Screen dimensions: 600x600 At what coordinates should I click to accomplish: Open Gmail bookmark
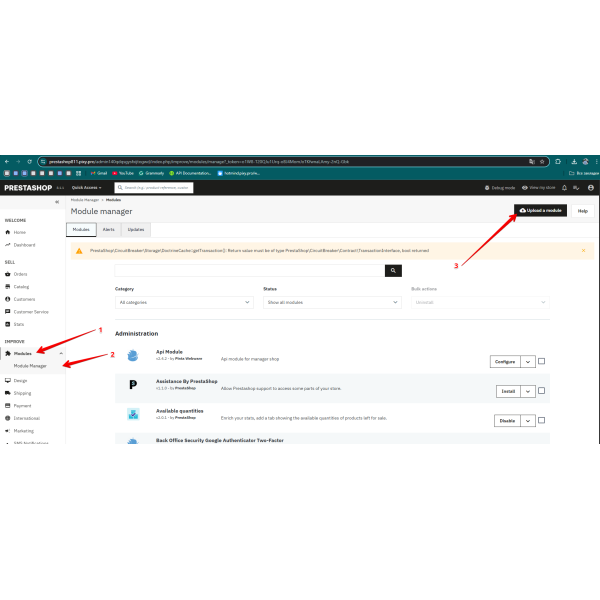pos(99,173)
